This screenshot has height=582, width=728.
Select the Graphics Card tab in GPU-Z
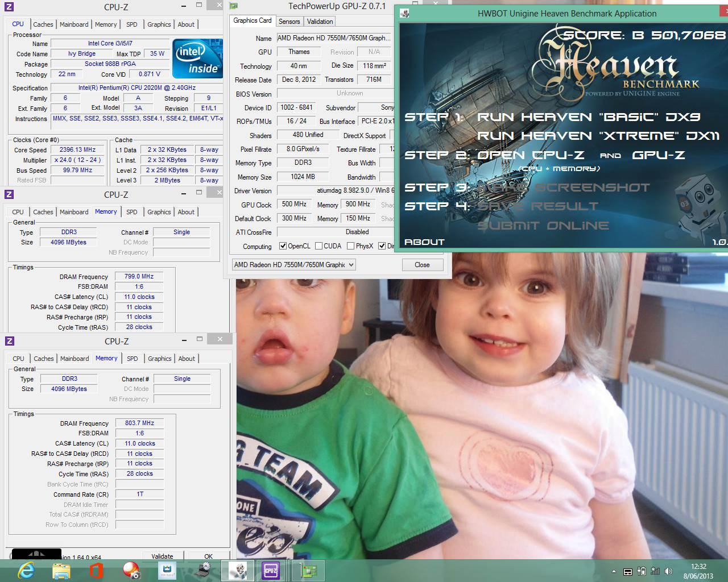point(253,20)
